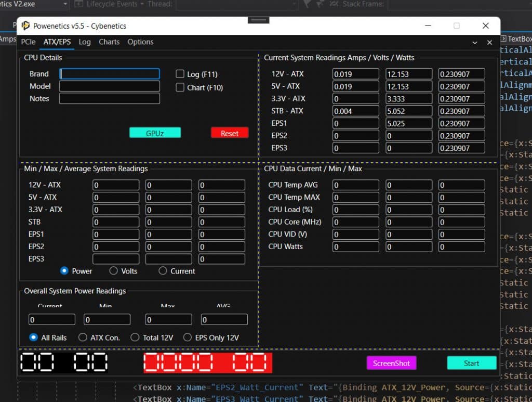Image resolution: width=532 pixels, height=402 pixels.
Task: Click the "Overall System Power Readings" heading
Action: (x=75, y=291)
